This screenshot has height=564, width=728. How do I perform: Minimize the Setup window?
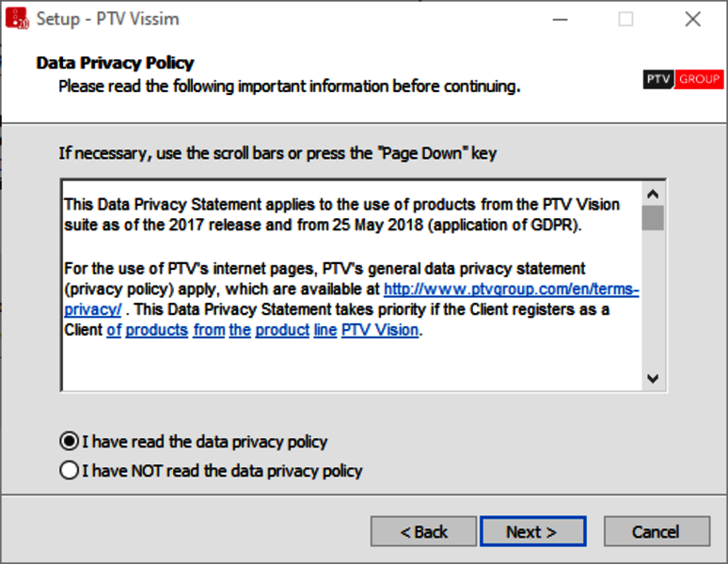click(560, 19)
